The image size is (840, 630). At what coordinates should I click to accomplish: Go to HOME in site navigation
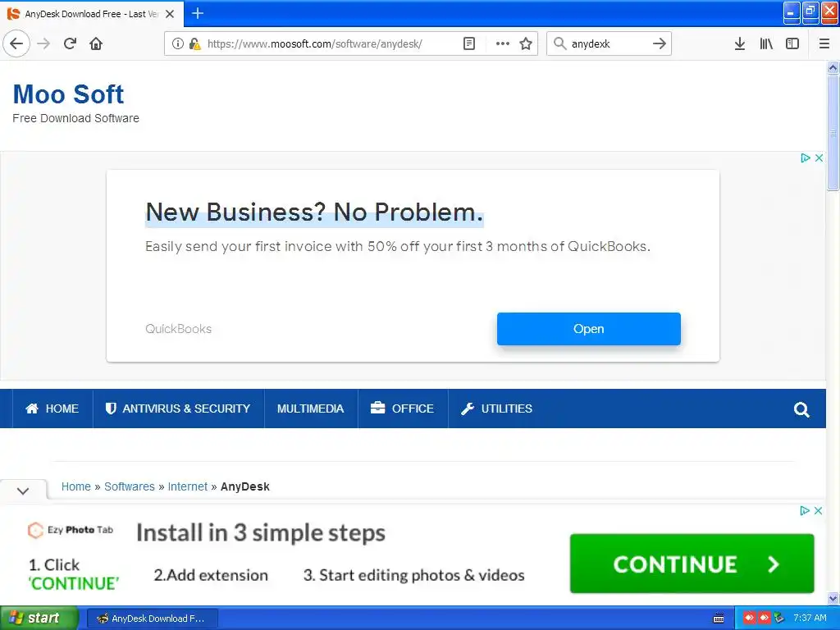52,409
